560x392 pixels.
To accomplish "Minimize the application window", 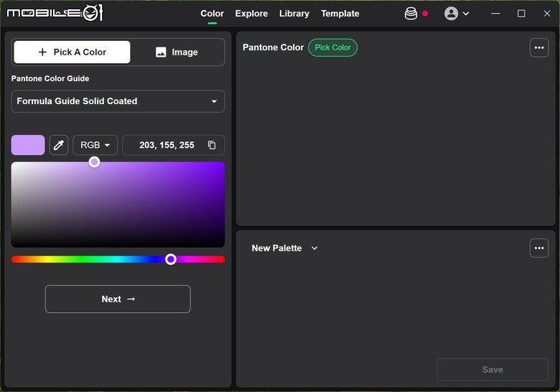I will point(495,14).
